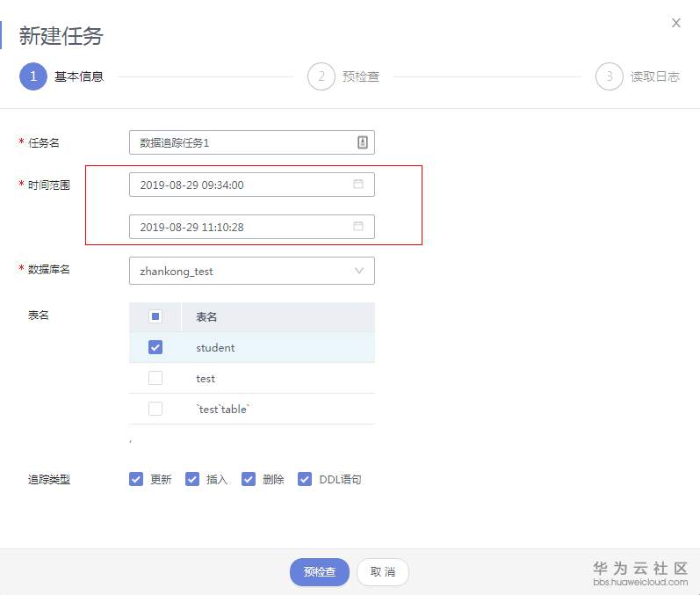Click the 取消 button
The image size is (700, 595).
[383, 572]
